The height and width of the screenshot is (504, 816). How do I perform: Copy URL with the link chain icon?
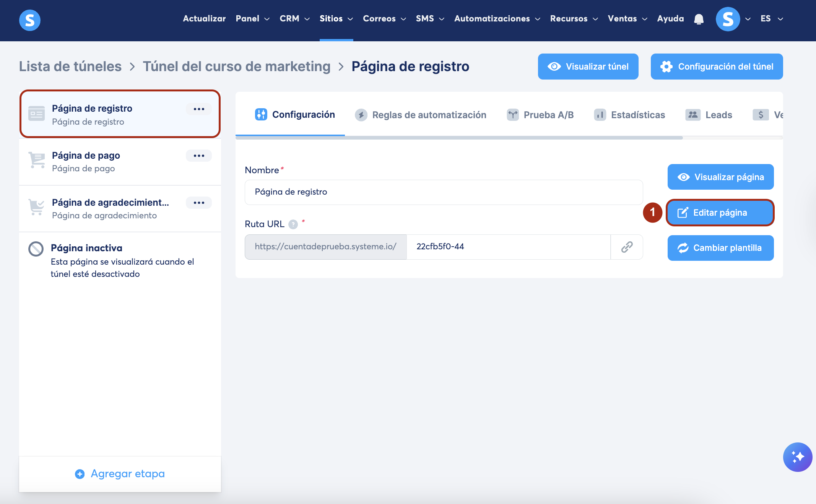tap(627, 247)
